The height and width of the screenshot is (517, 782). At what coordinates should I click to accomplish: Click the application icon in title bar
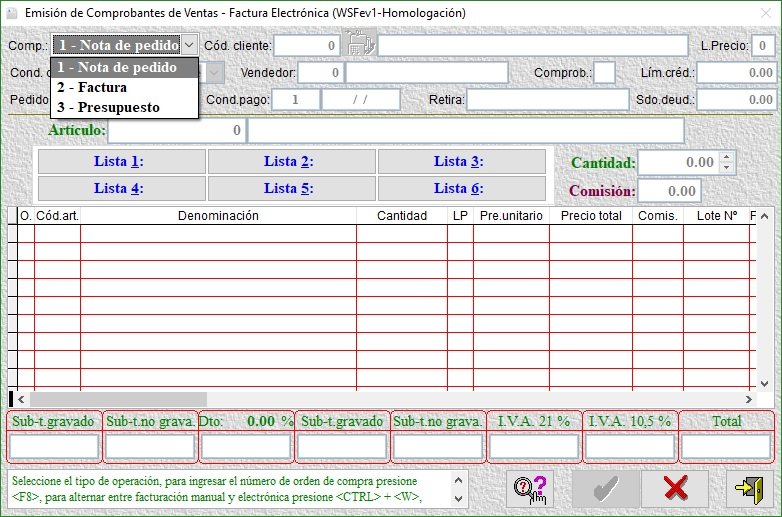coord(12,13)
